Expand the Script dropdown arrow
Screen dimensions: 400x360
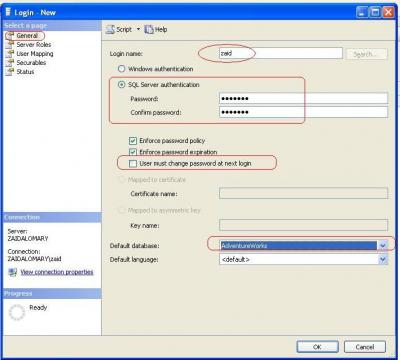pyautogui.click(x=138, y=29)
